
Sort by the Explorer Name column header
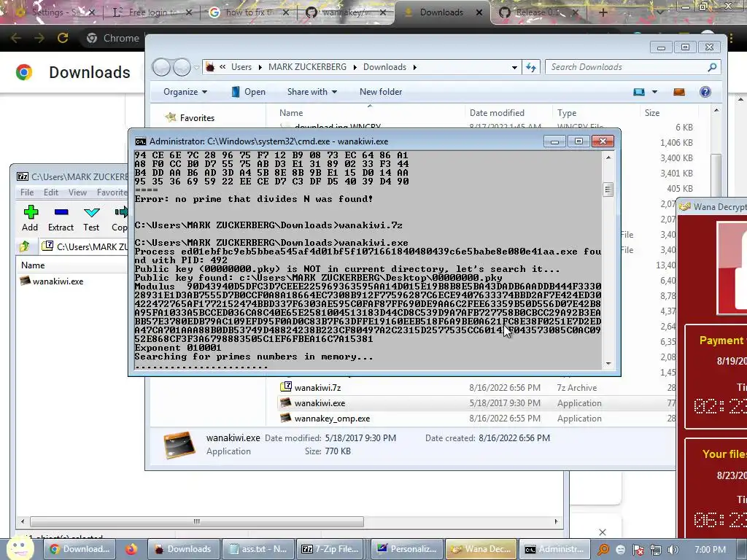[290, 113]
